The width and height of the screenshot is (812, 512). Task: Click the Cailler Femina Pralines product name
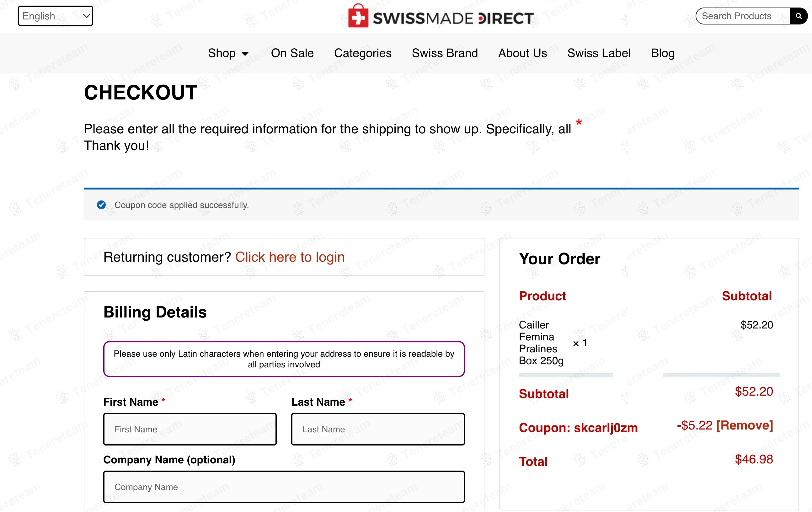tap(541, 342)
